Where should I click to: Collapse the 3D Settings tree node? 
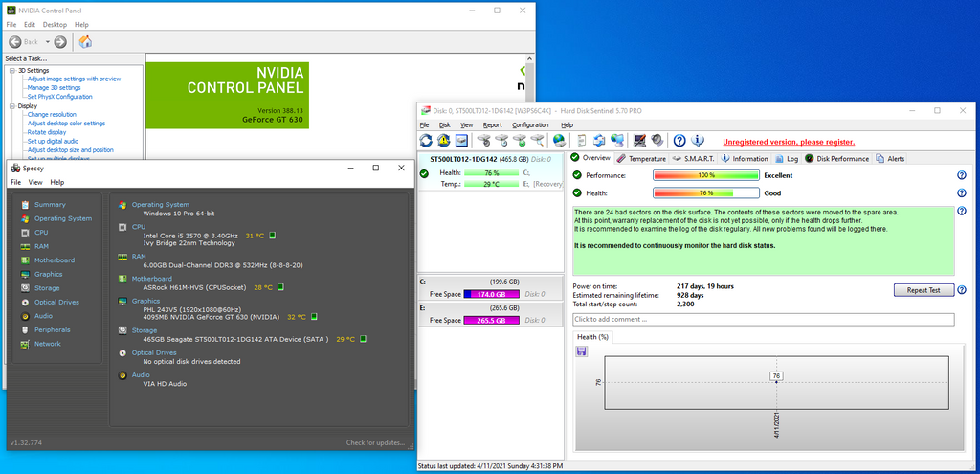click(x=12, y=70)
